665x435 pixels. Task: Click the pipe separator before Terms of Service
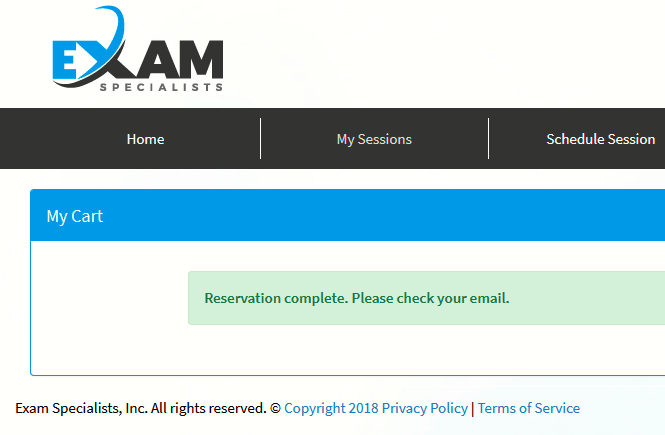pyautogui.click(x=472, y=408)
